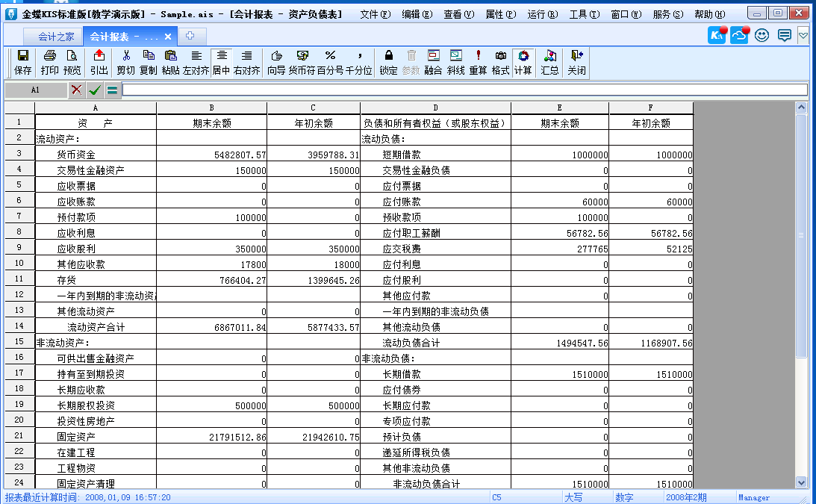Viewport: 816px width, 504px height.
Task: Open the cloud service icon
Action: (739, 35)
